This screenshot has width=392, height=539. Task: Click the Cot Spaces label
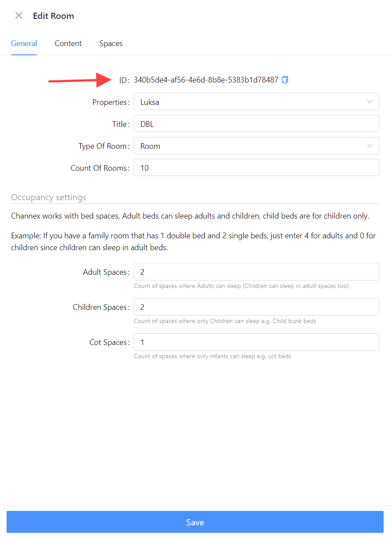click(x=109, y=342)
